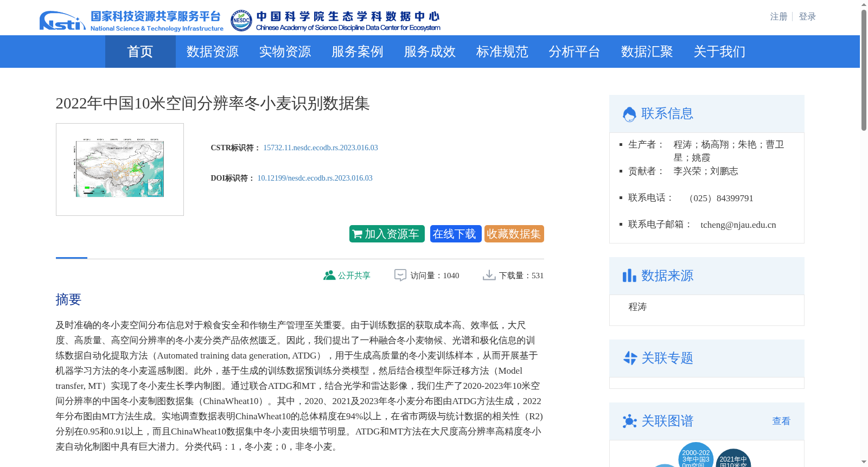This screenshot has height=467, width=868.
Task: Open the 关于我们 menu
Action: [x=719, y=52]
